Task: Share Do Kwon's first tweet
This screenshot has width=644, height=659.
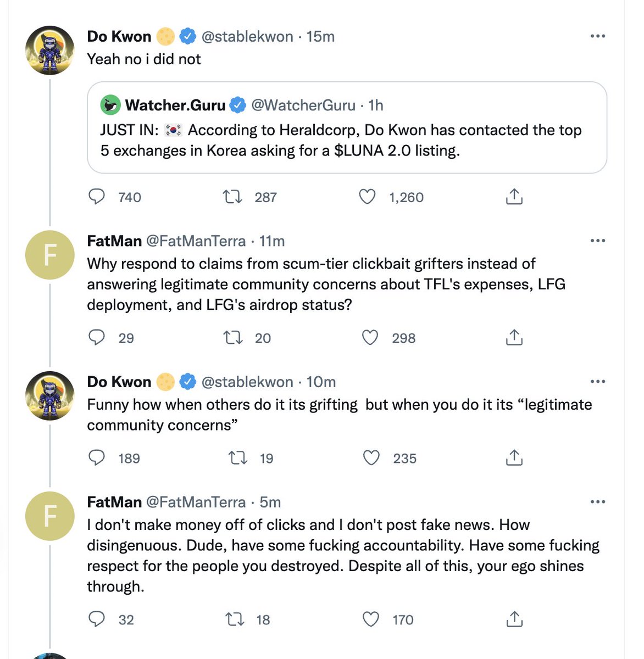Action: coord(514,197)
